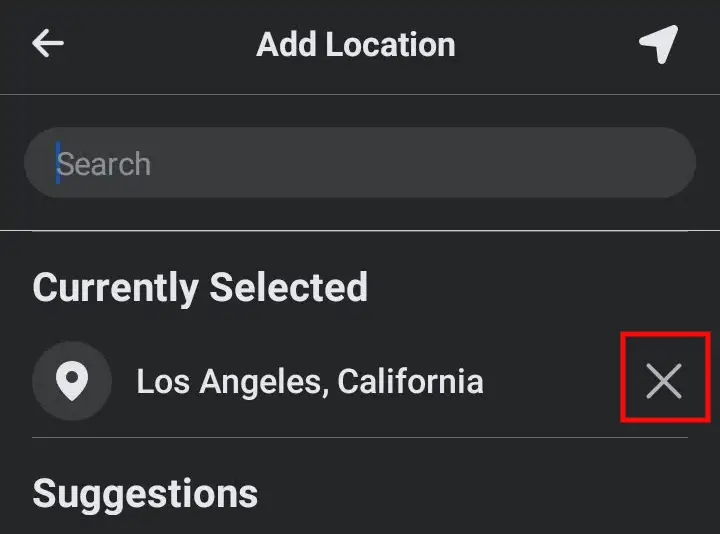The width and height of the screenshot is (720, 534).
Task: Click the Currently Selected heading
Action: click(x=200, y=288)
